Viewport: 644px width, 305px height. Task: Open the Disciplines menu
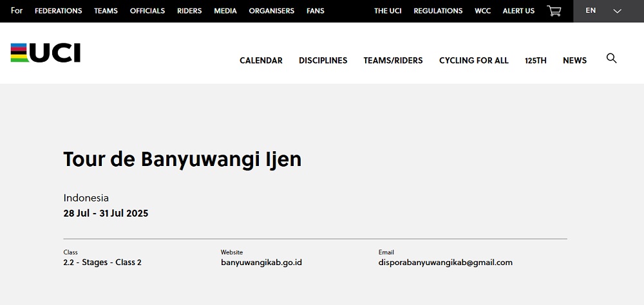[323, 60]
